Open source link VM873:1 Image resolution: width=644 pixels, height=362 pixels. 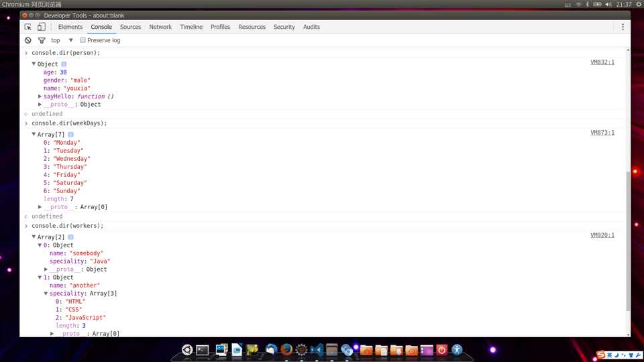[602, 133]
